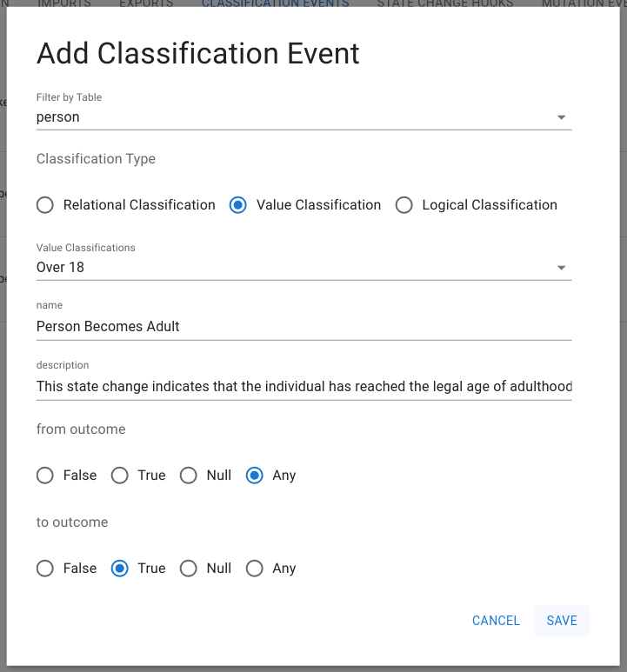Click the name field containing Person Becomes Adult
The width and height of the screenshot is (627, 672).
(303, 327)
